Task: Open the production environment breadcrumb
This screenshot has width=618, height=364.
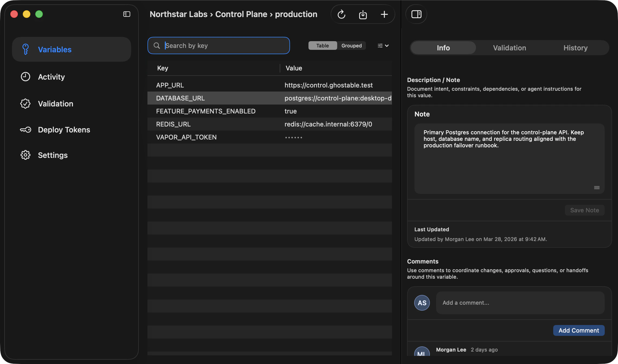Action: coord(296,14)
